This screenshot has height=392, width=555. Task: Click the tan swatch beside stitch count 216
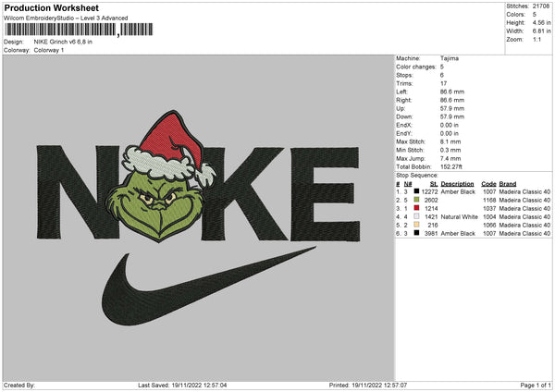point(416,225)
